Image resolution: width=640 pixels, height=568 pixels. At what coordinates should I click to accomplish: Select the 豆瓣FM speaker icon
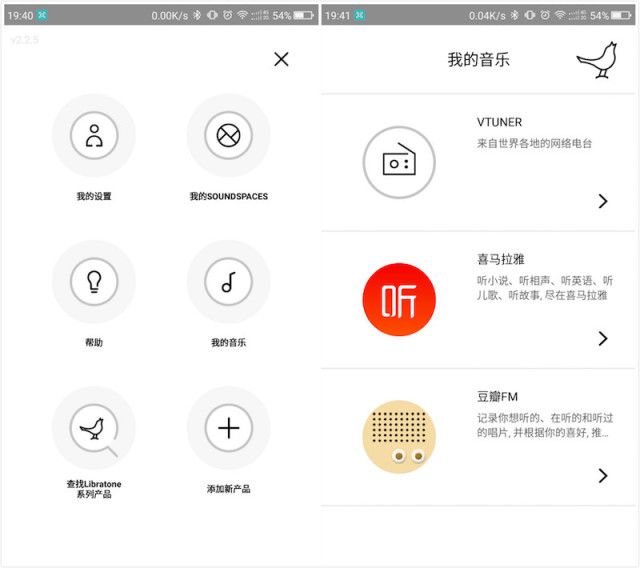click(399, 437)
